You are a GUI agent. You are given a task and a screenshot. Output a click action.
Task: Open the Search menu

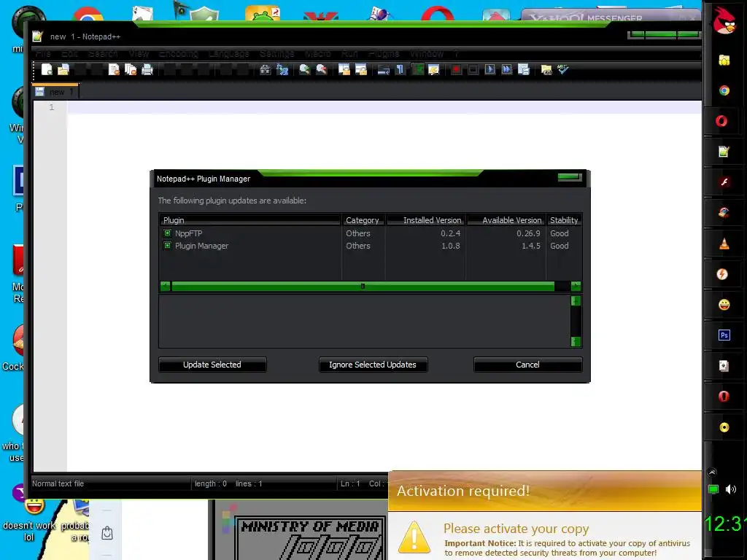(x=103, y=53)
